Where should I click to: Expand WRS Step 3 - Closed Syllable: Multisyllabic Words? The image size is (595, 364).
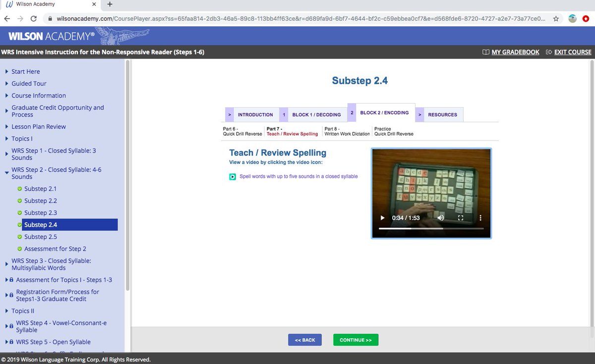point(7,264)
